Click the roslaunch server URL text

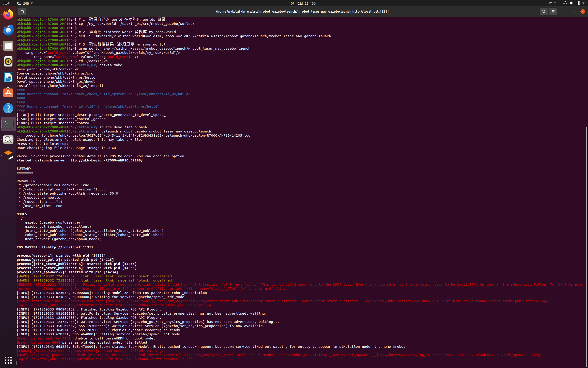point(105,160)
